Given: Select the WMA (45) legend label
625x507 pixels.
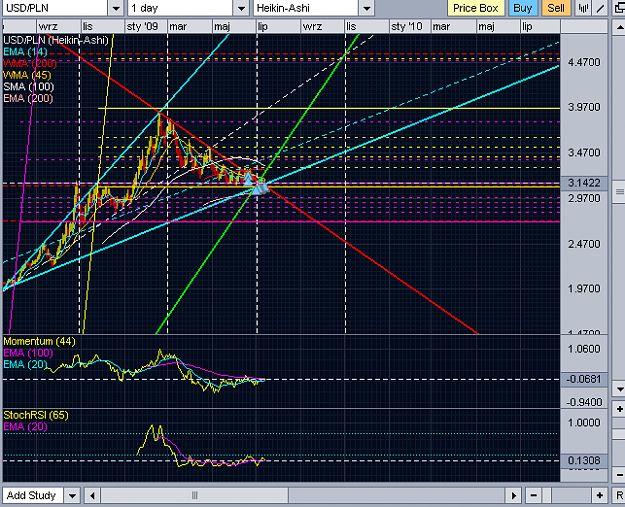Looking at the screenshot, I should pyautogui.click(x=27, y=75).
